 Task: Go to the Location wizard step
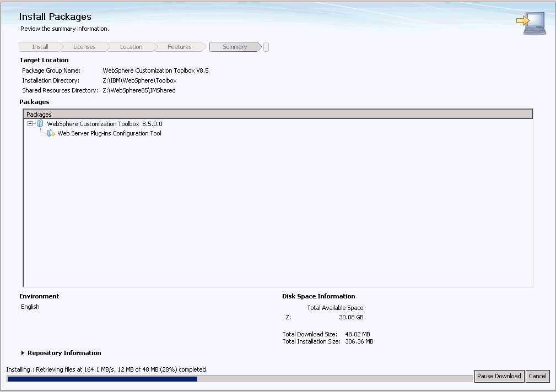pos(131,47)
